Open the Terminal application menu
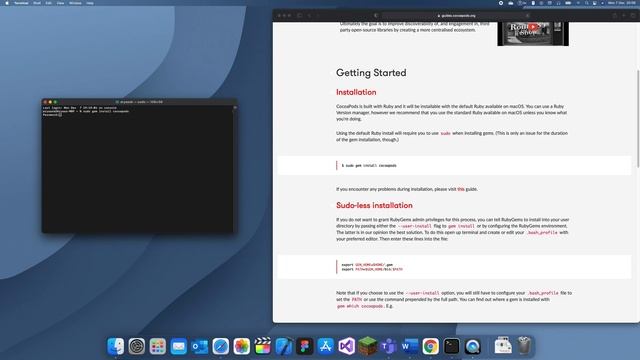 [x=21, y=3]
